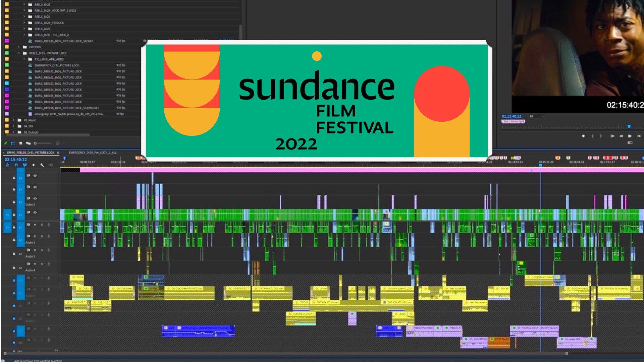Click A1 source patching button

pyautogui.click(x=7, y=227)
